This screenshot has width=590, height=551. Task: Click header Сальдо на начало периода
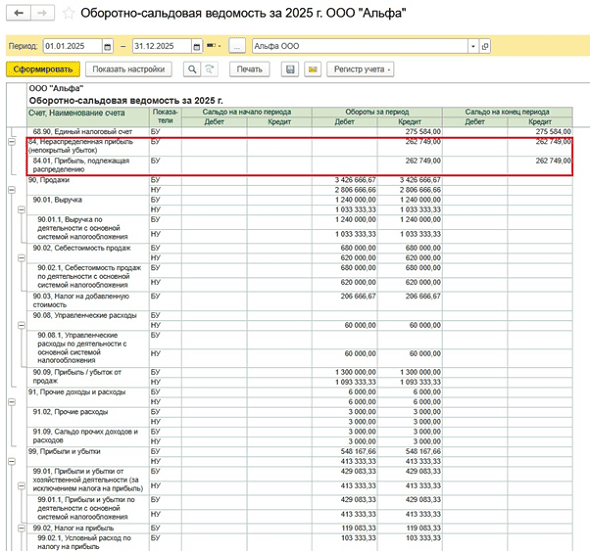point(246,112)
